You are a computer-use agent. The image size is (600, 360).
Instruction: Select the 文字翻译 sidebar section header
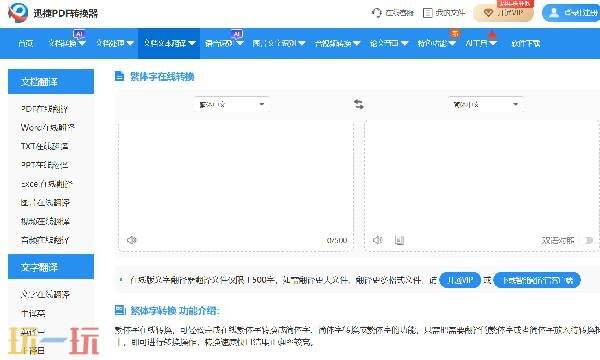(x=51, y=267)
